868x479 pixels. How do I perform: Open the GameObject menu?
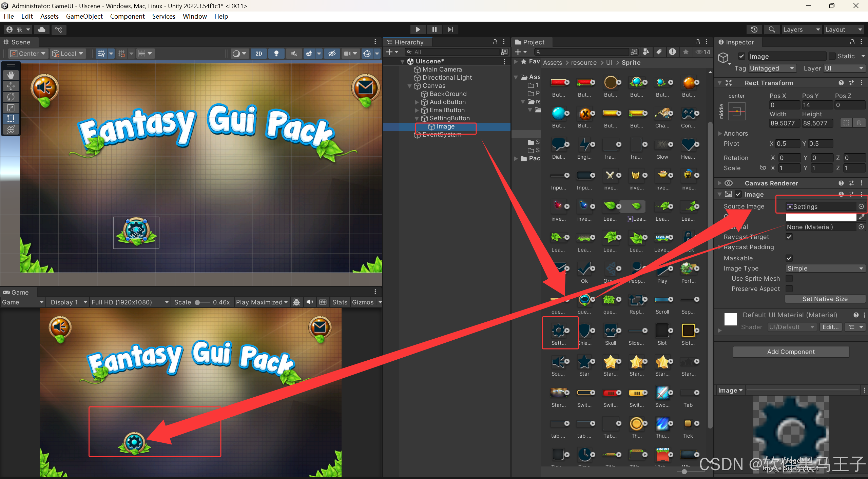[84, 16]
